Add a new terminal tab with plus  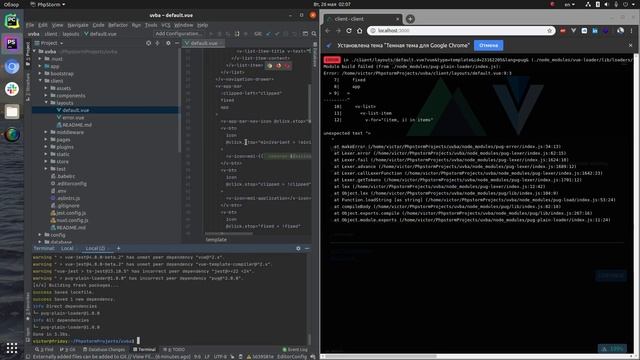tap(118, 248)
